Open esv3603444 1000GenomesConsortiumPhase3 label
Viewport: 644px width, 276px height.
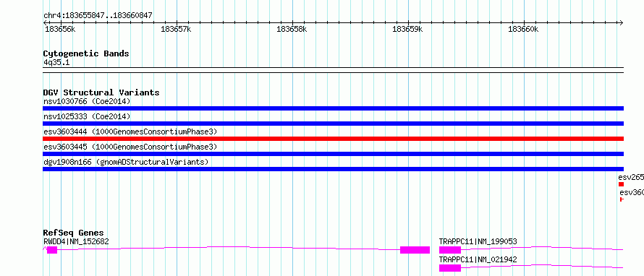(x=130, y=131)
